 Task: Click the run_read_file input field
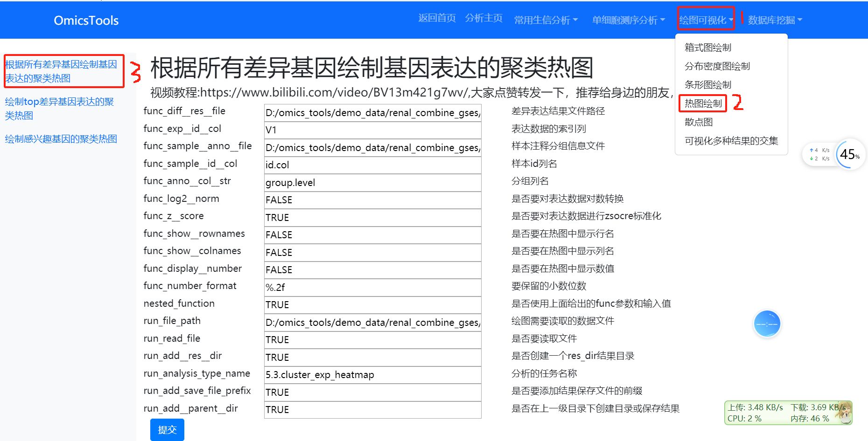point(372,340)
